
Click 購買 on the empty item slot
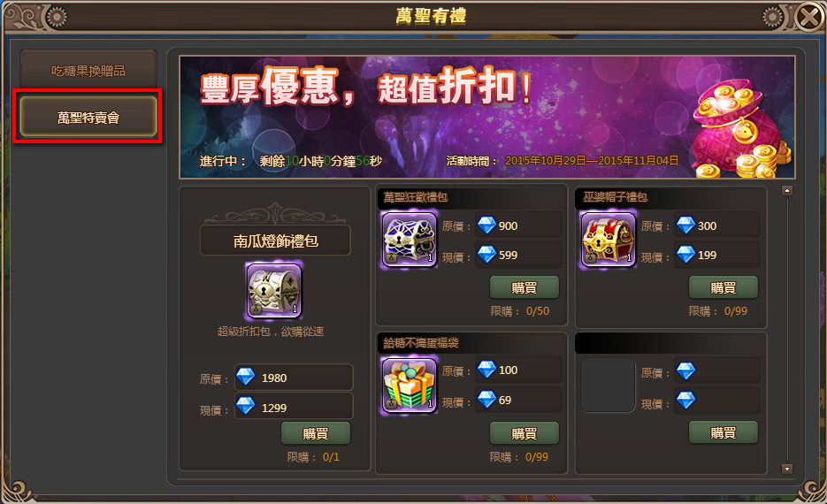[x=723, y=432]
